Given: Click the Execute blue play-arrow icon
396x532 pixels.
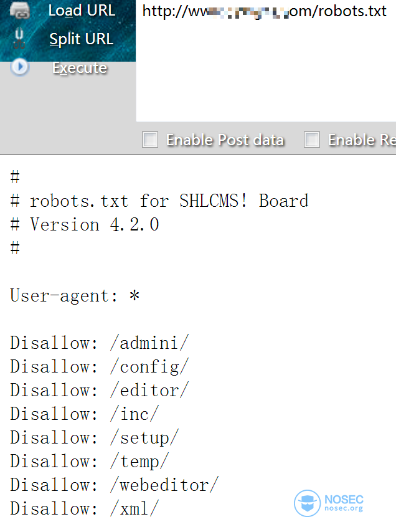Looking at the screenshot, I should click(x=20, y=67).
